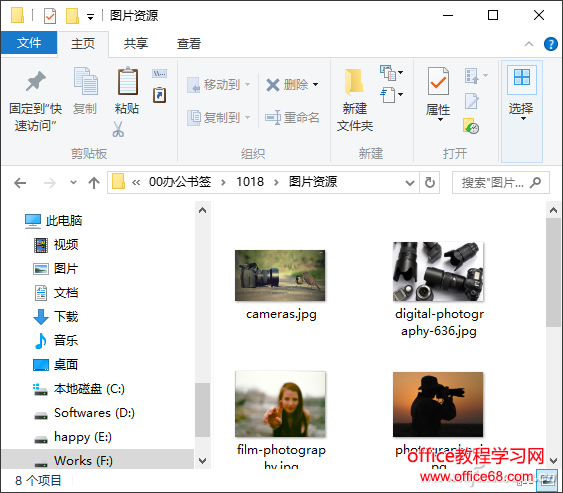Screen dimensions: 563x493
Task: Click the Properties checkmark icon
Action: point(438,81)
